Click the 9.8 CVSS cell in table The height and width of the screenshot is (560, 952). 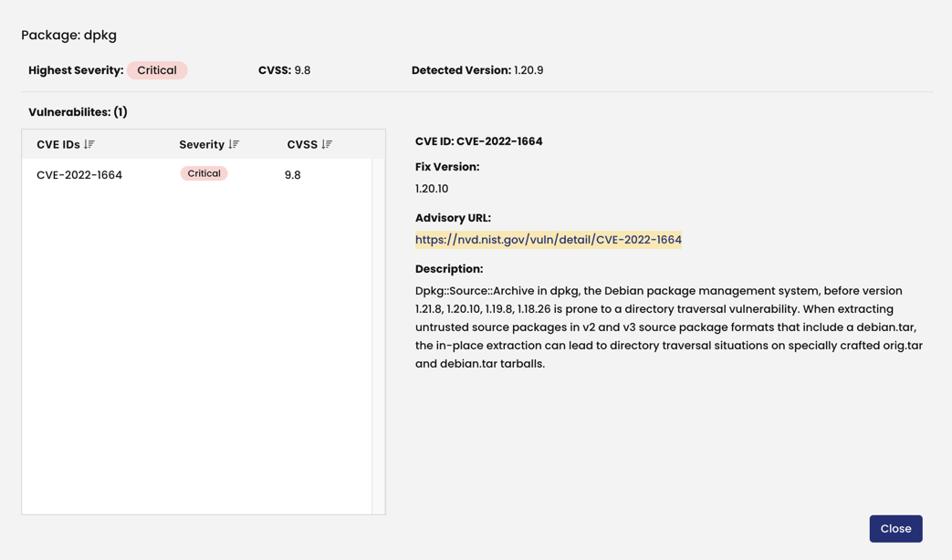pos(293,175)
